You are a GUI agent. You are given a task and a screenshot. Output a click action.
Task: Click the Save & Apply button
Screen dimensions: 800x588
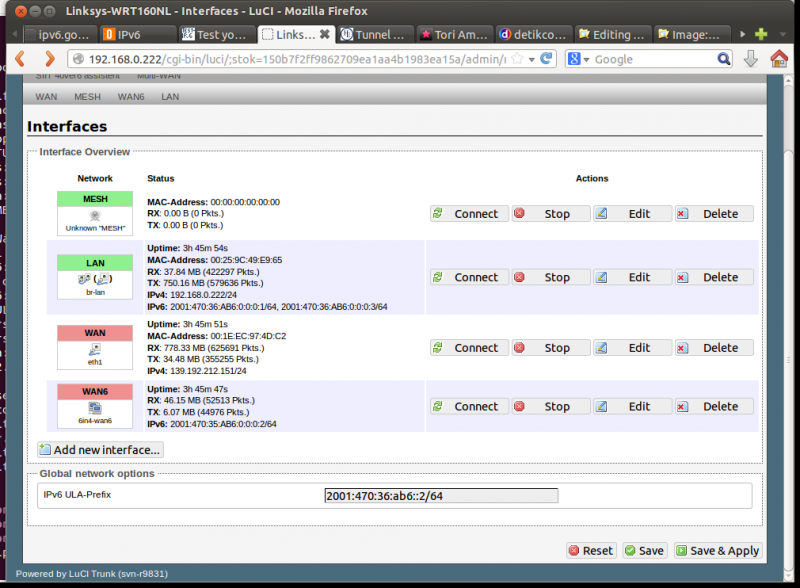717,550
